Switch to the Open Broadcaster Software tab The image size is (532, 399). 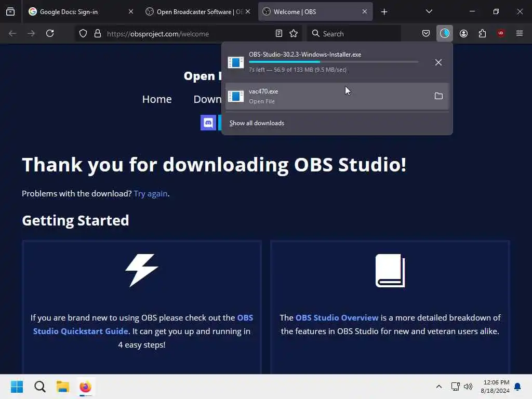point(198,11)
